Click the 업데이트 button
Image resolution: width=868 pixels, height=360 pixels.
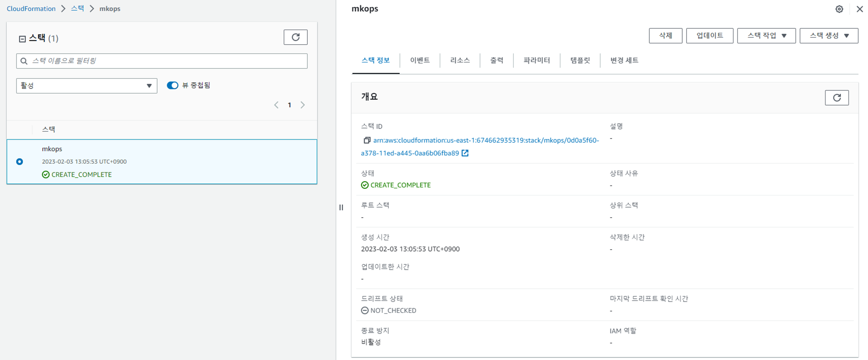click(x=710, y=36)
